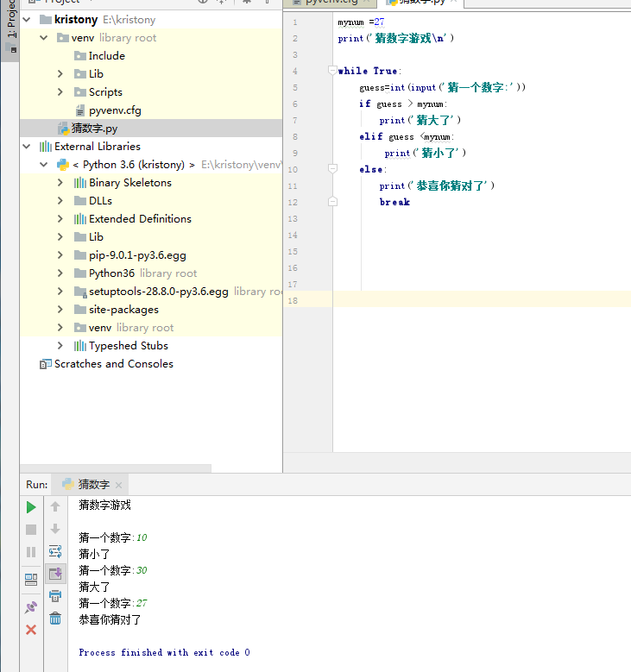Expand the Binary Skeletons library node
This screenshot has height=672, width=631.
point(60,183)
